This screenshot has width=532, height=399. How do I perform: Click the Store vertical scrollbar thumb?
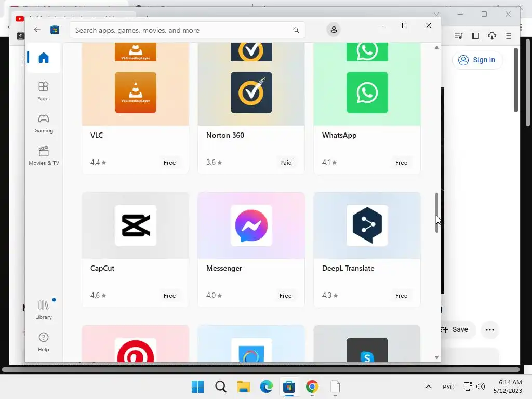tap(436, 212)
